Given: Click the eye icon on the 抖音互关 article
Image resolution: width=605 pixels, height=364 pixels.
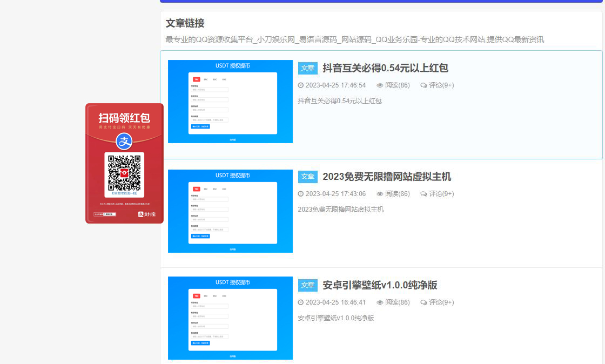Looking at the screenshot, I should (x=380, y=85).
